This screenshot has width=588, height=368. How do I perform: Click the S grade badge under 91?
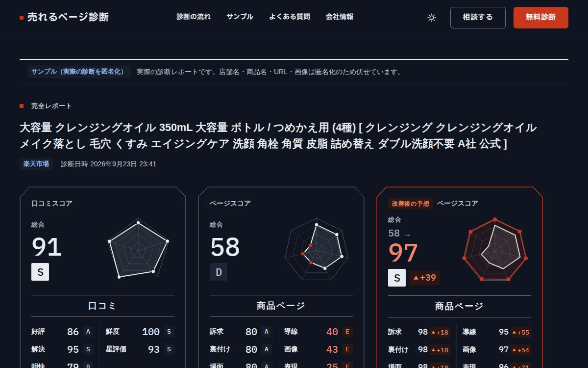click(40, 272)
